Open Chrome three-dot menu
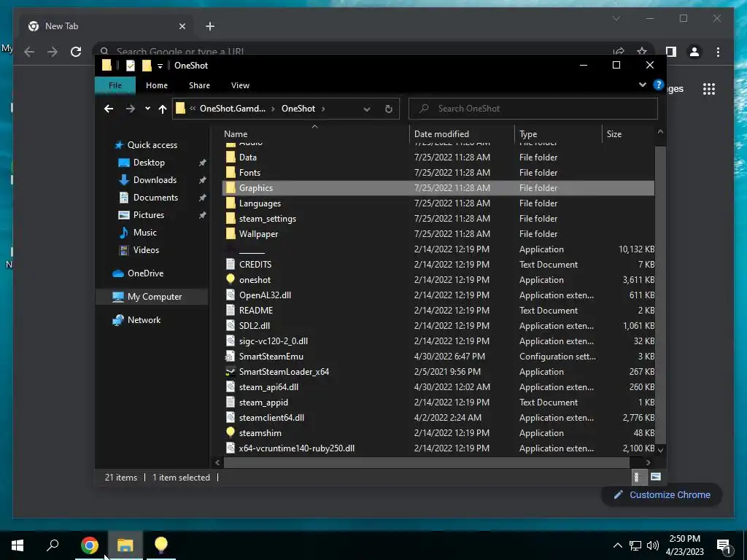747x560 pixels. point(718,52)
